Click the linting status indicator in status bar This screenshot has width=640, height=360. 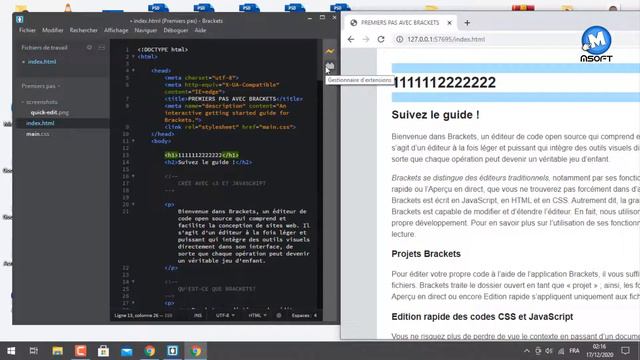click(279, 316)
